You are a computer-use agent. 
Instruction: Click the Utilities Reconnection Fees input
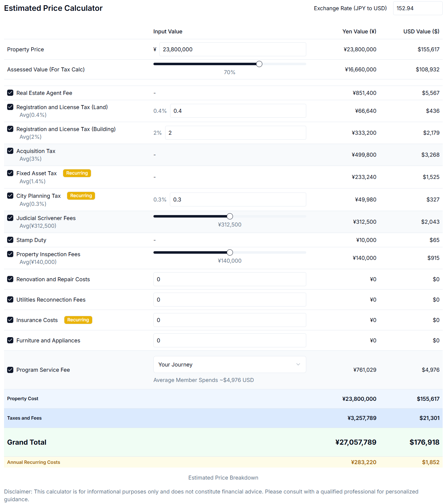pyautogui.click(x=230, y=300)
